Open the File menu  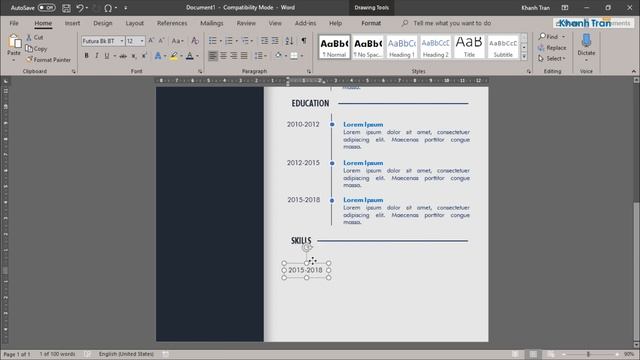click(x=14, y=23)
